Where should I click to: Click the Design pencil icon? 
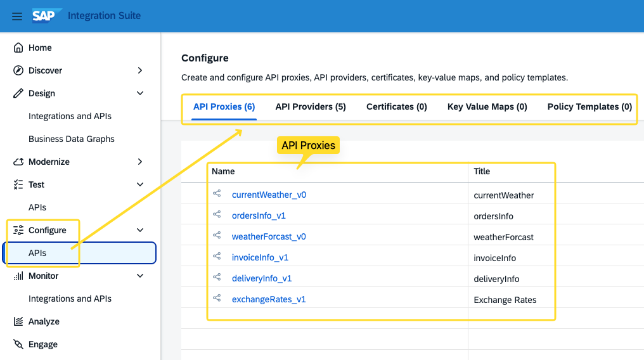[x=18, y=93]
